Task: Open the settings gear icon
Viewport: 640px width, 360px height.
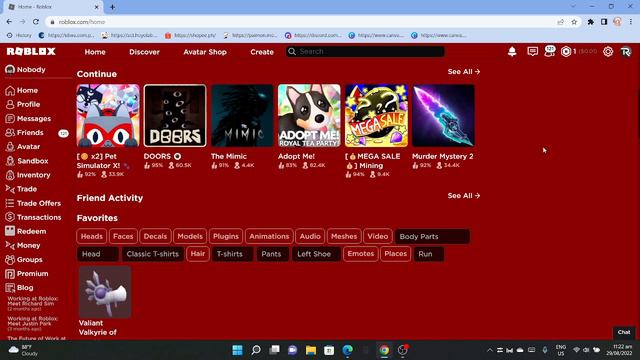Action: click(x=608, y=51)
